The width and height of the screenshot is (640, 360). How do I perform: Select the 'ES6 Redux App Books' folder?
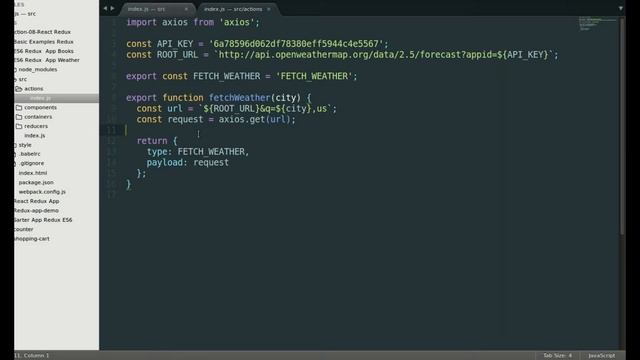(x=44, y=51)
